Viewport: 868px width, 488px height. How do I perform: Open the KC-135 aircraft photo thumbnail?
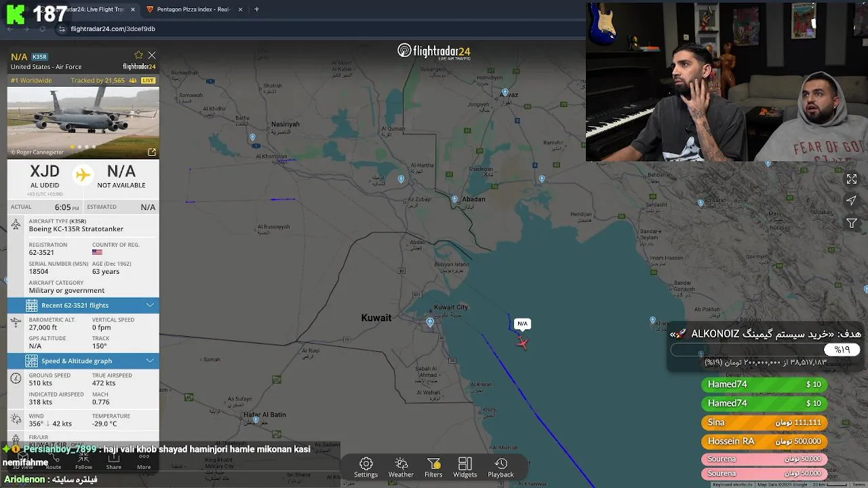pos(83,123)
